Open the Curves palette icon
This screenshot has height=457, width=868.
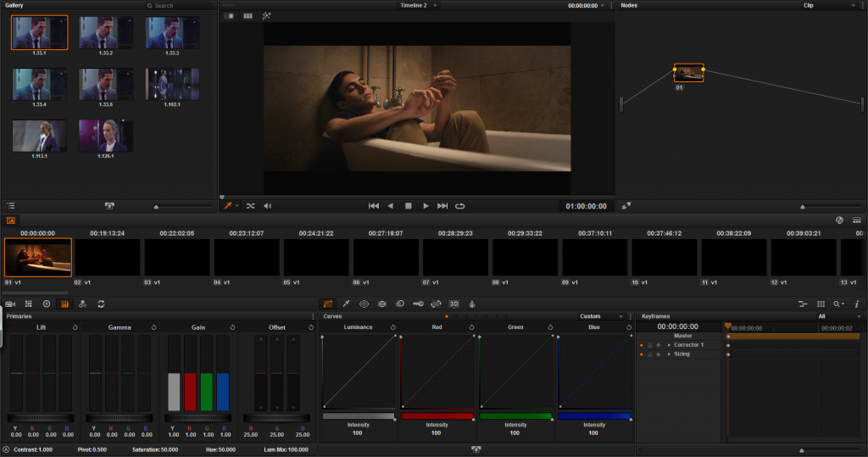(328, 304)
